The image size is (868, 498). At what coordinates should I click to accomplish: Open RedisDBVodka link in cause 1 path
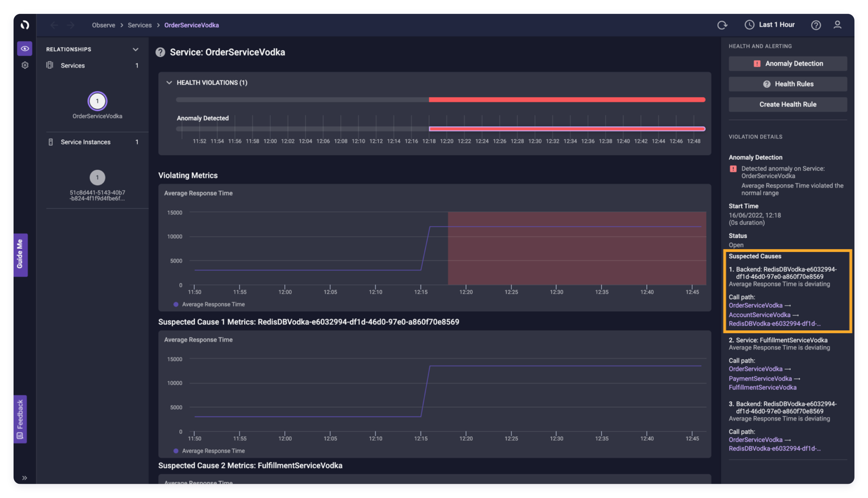click(x=774, y=324)
